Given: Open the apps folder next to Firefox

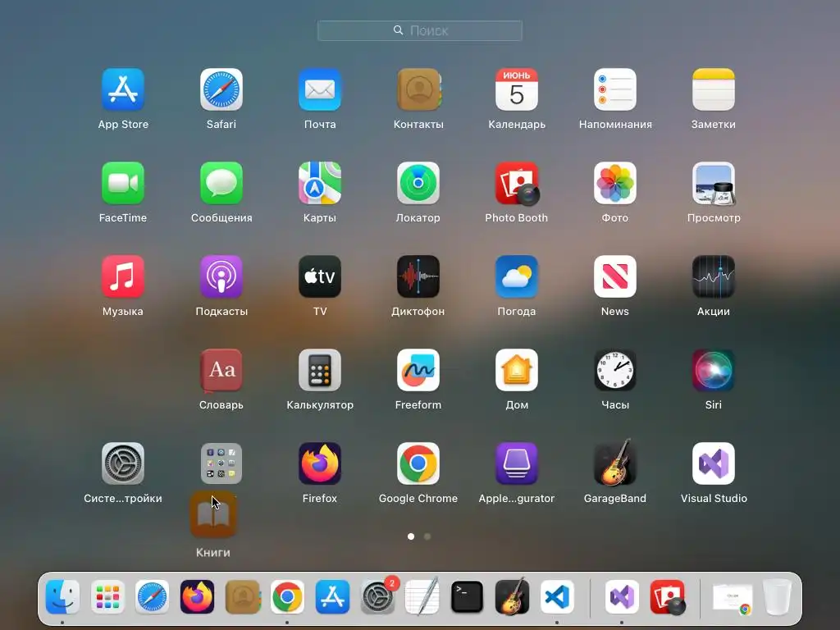Looking at the screenshot, I should tap(221, 463).
